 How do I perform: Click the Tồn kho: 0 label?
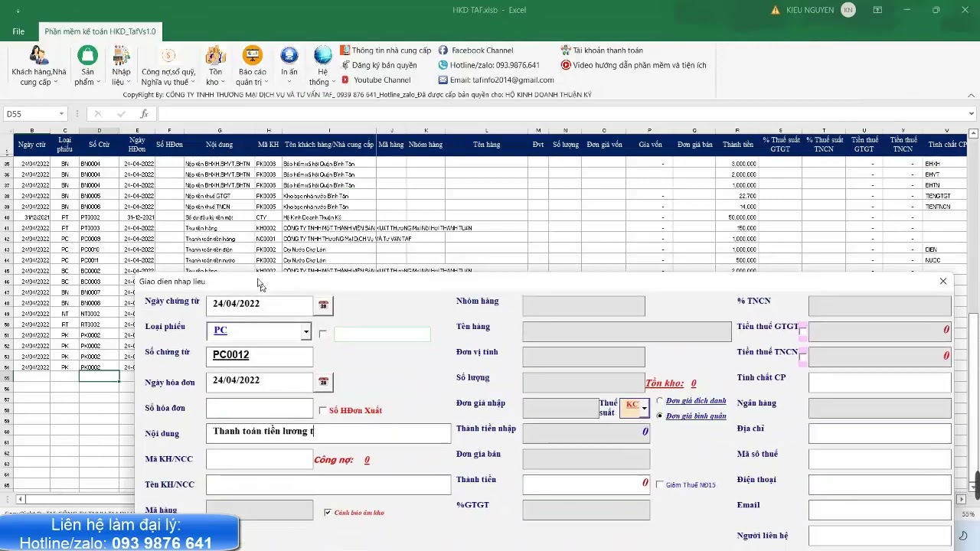tap(671, 383)
